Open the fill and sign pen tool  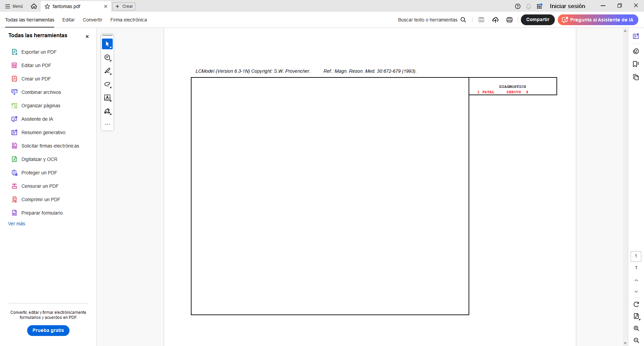tap(107, 111)
